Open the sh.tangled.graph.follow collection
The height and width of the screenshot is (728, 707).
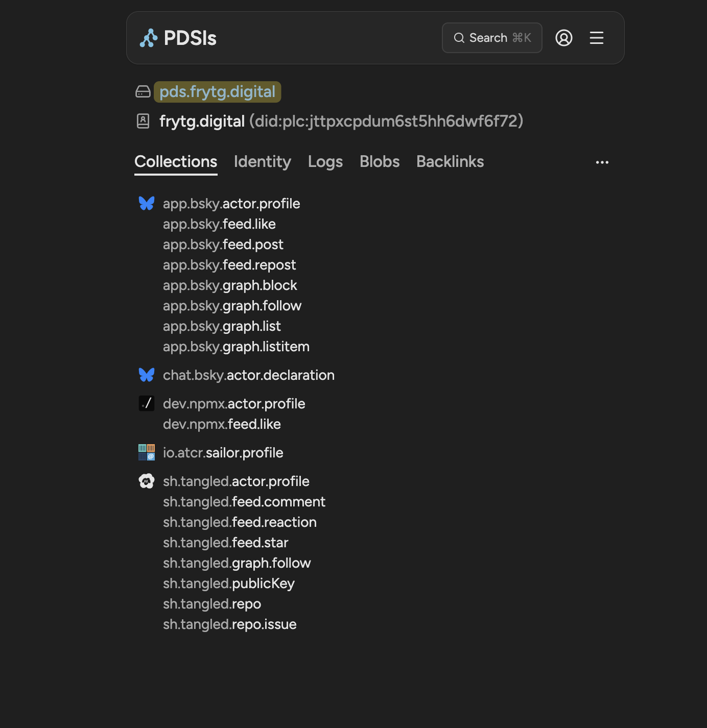237,563
